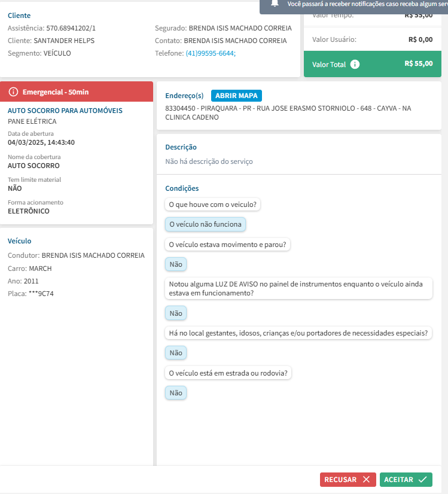Click the notification message banner text
Screen dimensions: 448x494
366,4
